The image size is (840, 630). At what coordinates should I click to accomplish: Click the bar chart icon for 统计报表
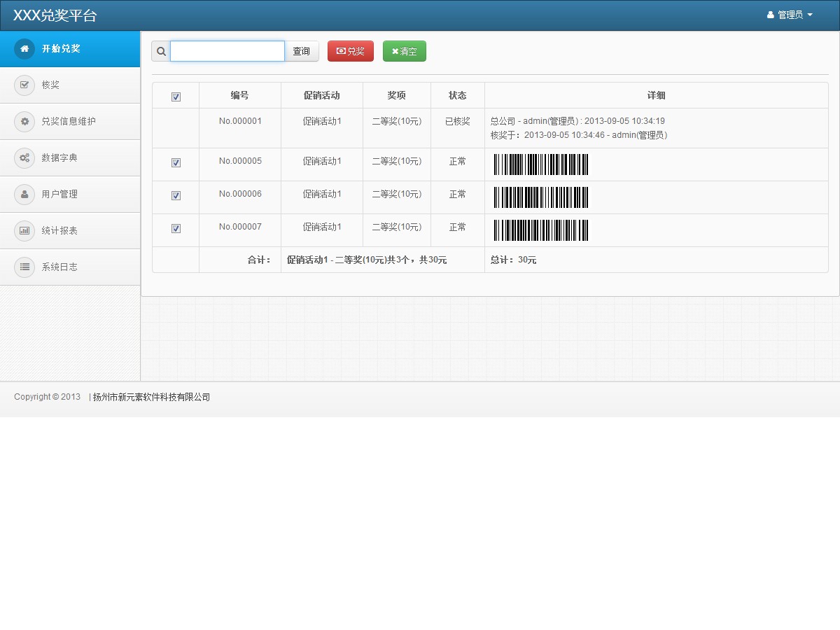[24, 231]
